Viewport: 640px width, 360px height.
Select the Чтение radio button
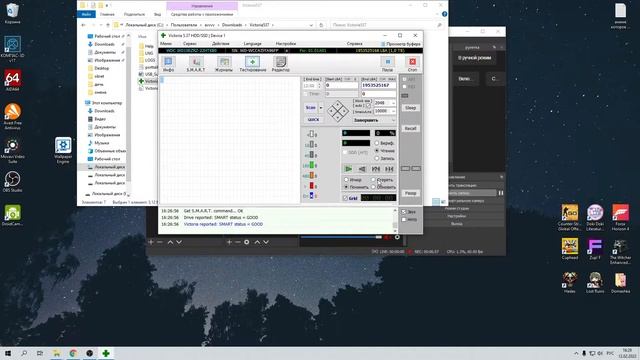pos(377,151)
